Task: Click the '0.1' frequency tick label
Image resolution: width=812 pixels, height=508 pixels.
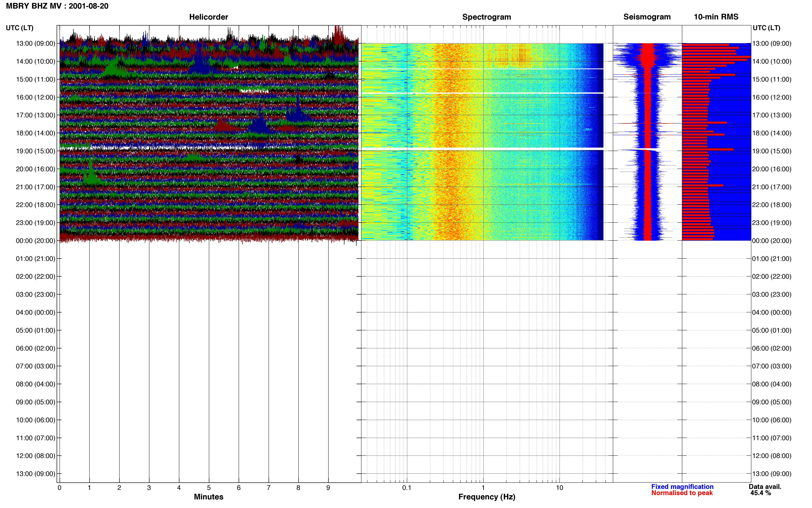Action: [x=407, y=488]
